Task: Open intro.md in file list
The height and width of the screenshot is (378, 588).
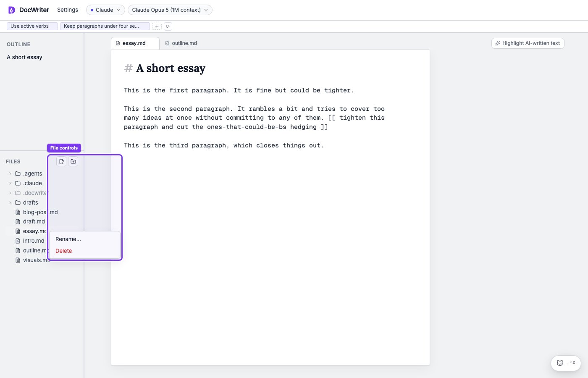Action: [42, 241]
